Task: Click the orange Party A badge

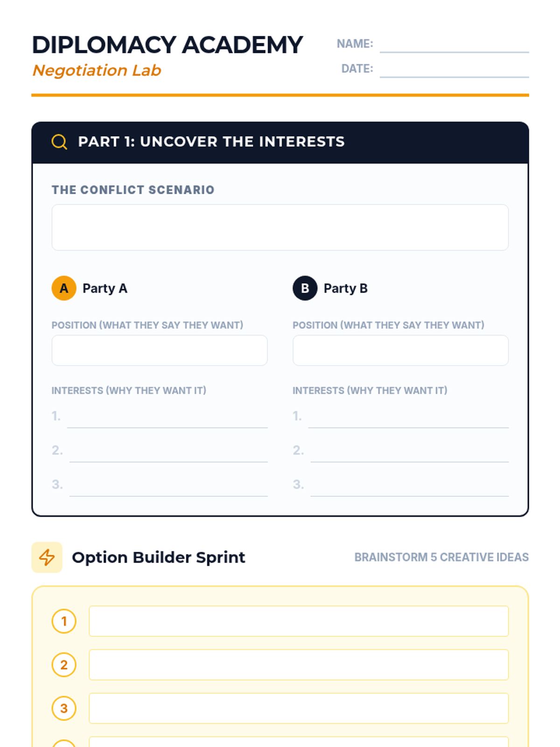Action: coord(64,288)
